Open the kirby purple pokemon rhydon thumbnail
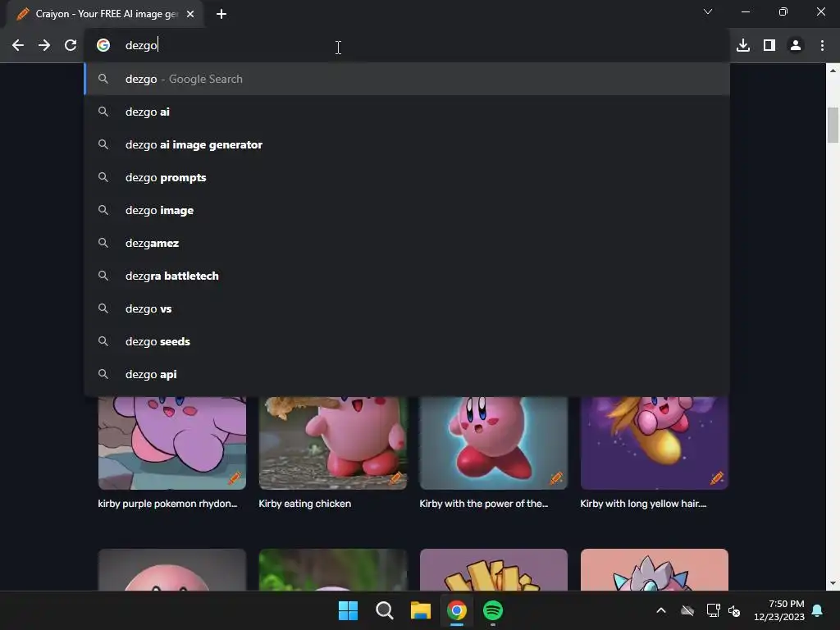Screen dimensions: 840x630 coord(172,443)
